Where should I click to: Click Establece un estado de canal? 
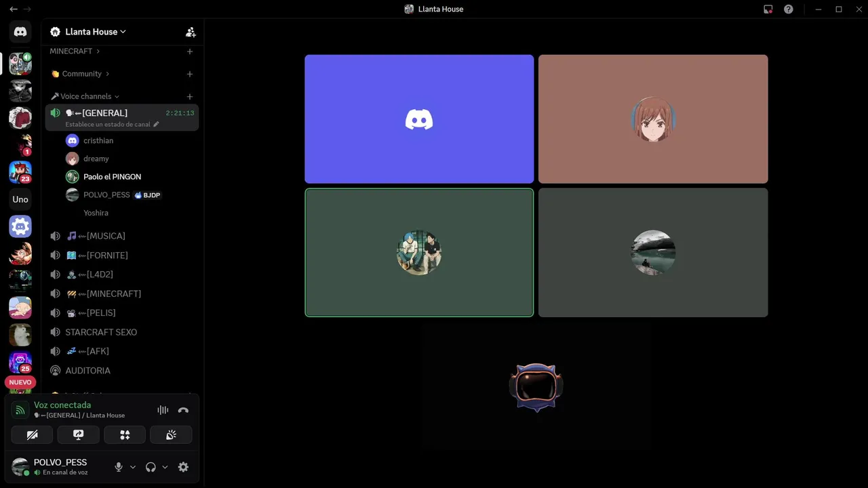[x=108, y=125]
